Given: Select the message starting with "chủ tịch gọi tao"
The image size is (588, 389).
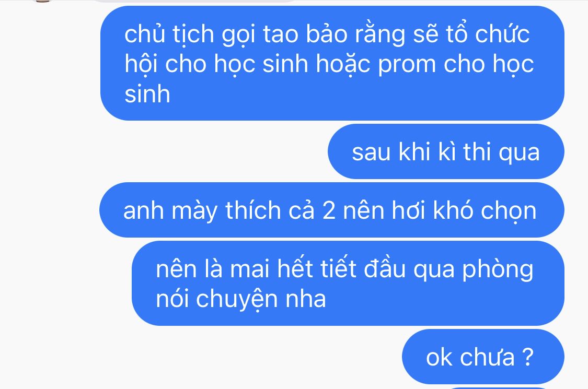Looking at the screenshot, I should (x=332, y=63).
